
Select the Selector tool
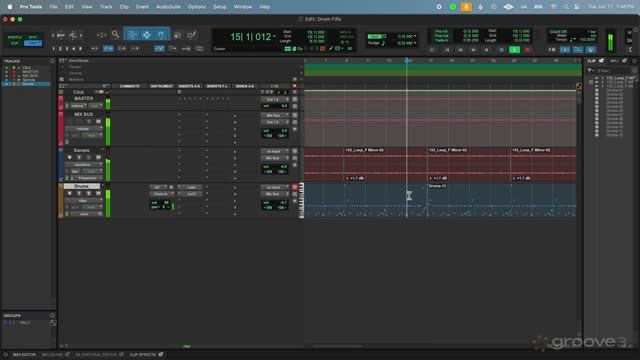pyautogui.click(x=147, y=35)
